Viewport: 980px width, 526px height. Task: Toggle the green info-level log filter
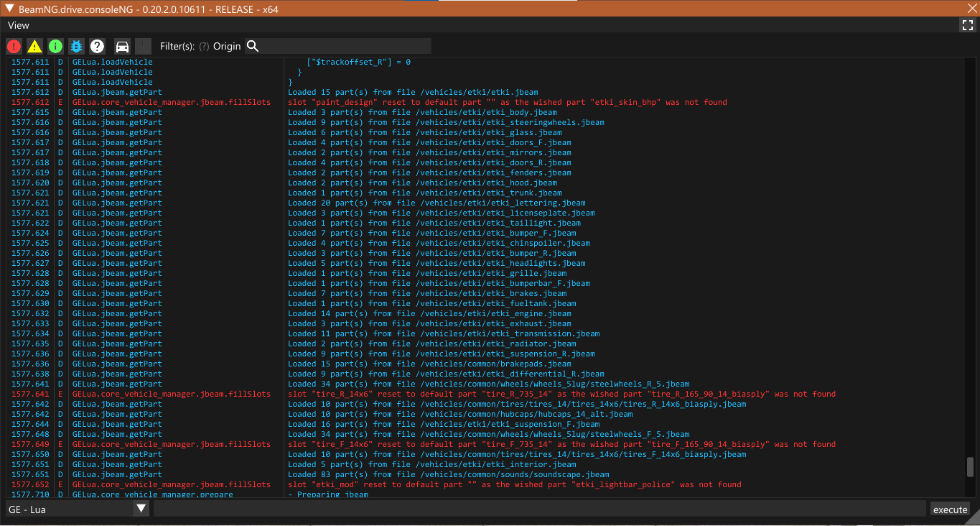55,46
